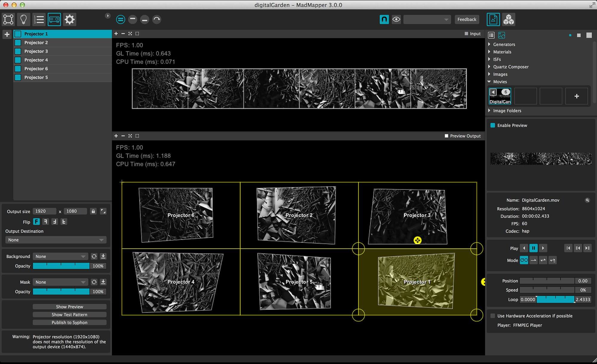Open the Media page icon
597x364 pixels.
coord(493,20)
